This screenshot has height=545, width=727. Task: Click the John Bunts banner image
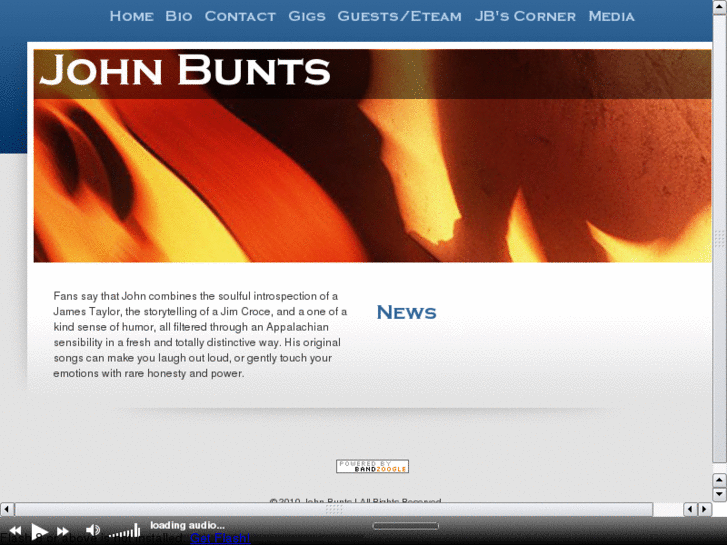click(372, 156)
